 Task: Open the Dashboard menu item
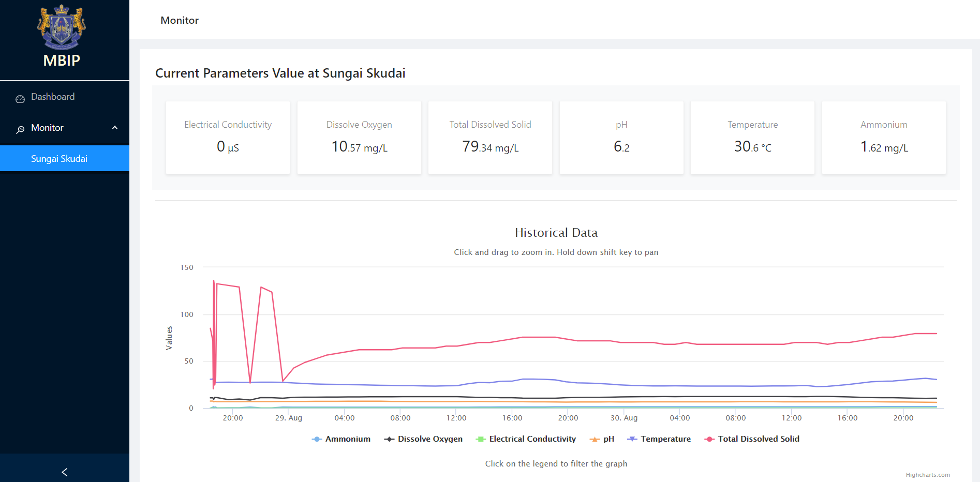coord(53,97)
